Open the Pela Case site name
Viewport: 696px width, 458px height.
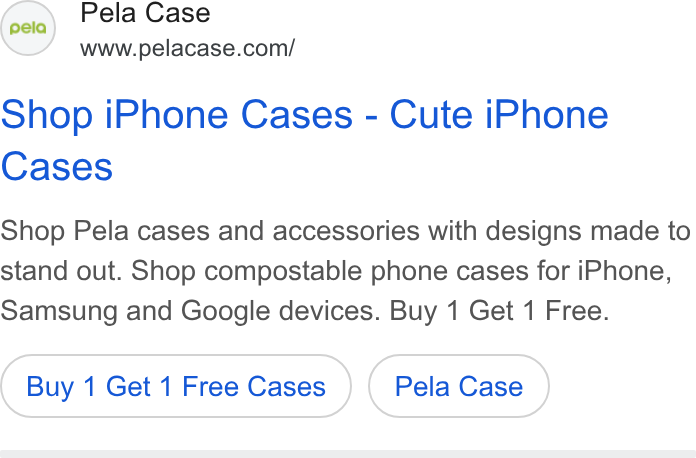pyautogui.click(x=145, y=13)
